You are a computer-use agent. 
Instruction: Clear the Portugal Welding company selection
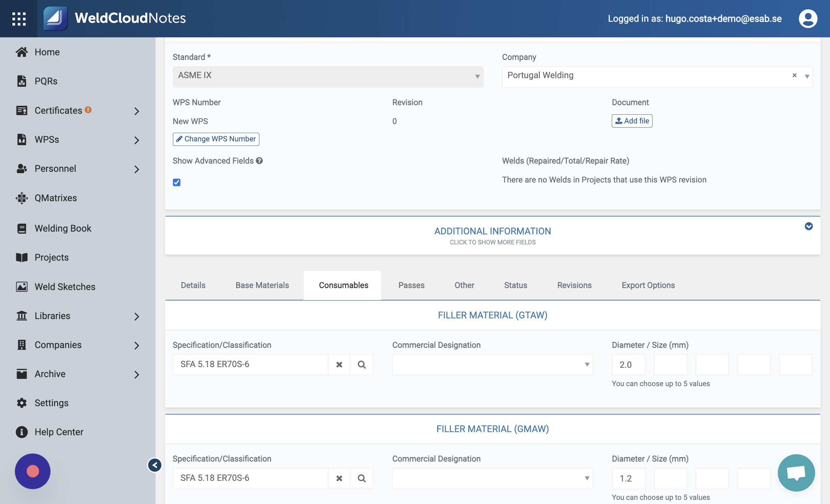[794, 75]
